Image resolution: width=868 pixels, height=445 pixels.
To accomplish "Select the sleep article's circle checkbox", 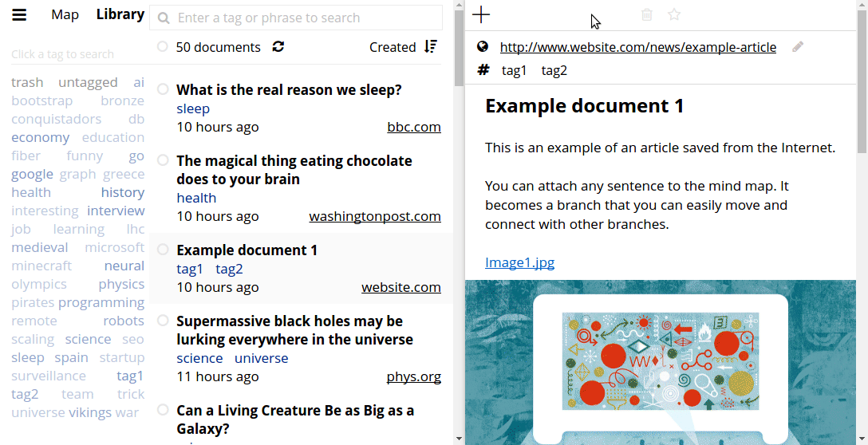I will [163, 89].
